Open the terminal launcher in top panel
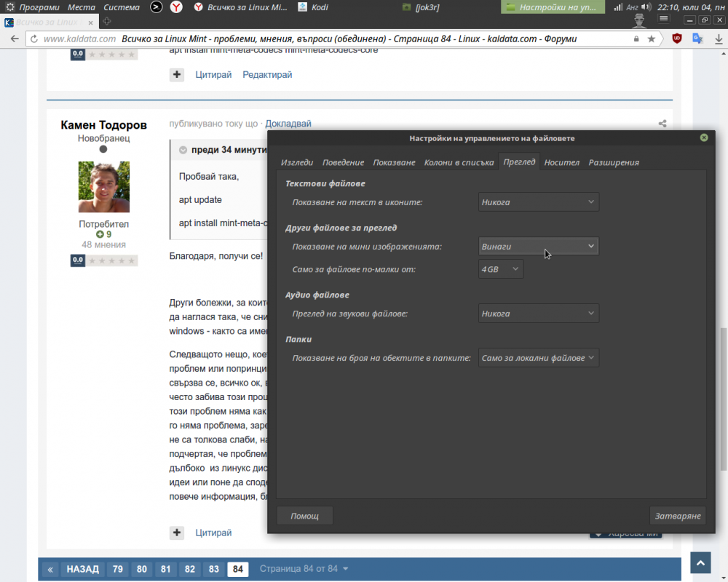 157,7
